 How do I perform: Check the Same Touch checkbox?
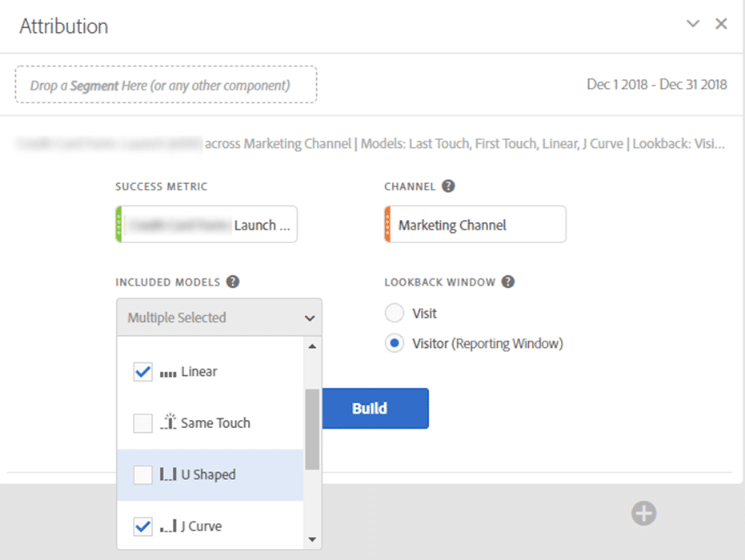(x=142, y=423)
